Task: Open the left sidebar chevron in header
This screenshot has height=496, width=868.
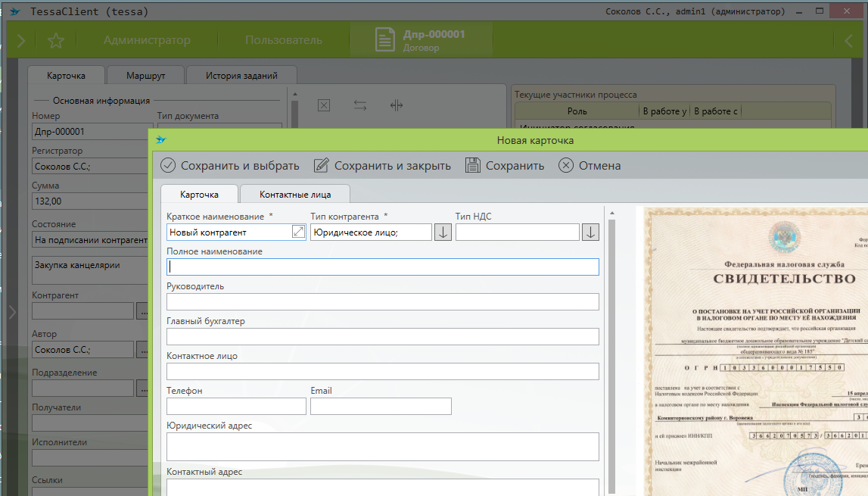Action: (x=20, y=41)
